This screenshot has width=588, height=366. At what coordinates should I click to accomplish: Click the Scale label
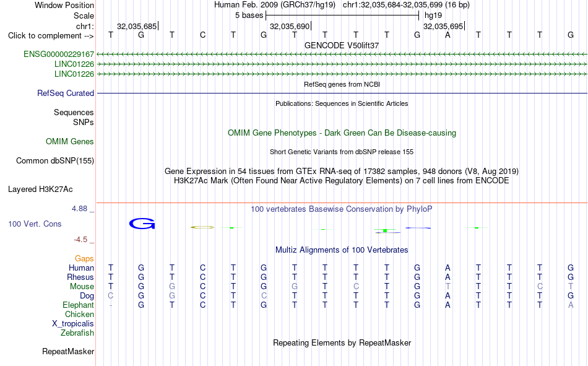(x=84, y=15)
